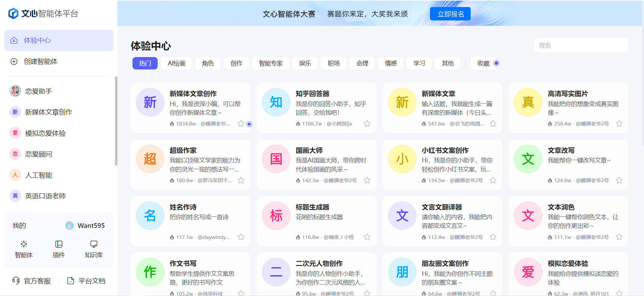This screenshot has height=296, width=644.
Task: Favorite the 标题生成器 card
Action: coord(367,237)
